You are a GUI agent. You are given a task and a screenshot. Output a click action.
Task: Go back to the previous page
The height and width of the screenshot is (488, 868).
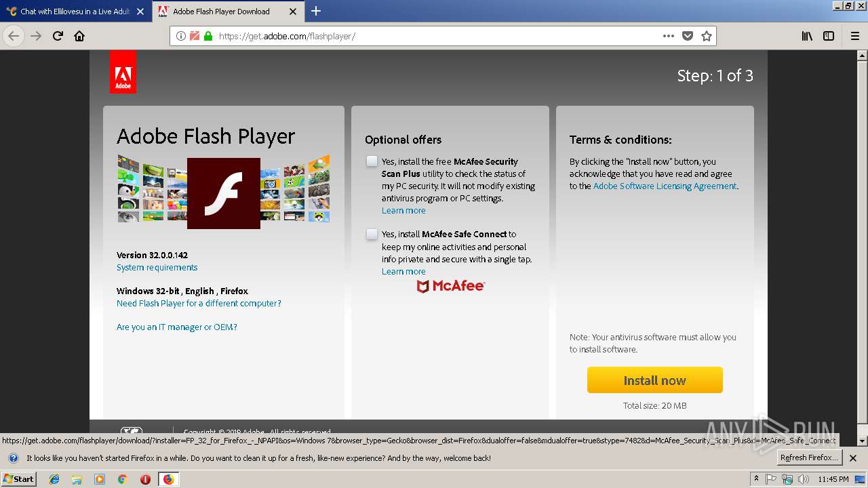coord(14,36)
